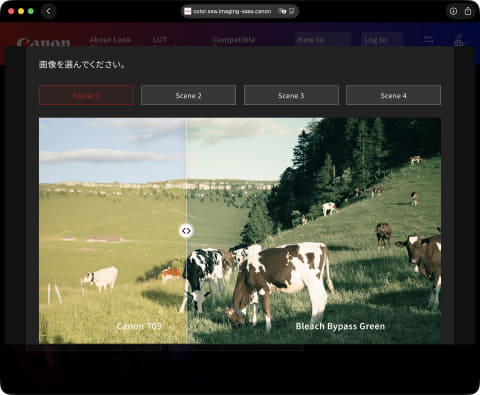The image size is (480, 395).
Task: Click the reader view icon in the address bar
Action: (x=292, y=11)
